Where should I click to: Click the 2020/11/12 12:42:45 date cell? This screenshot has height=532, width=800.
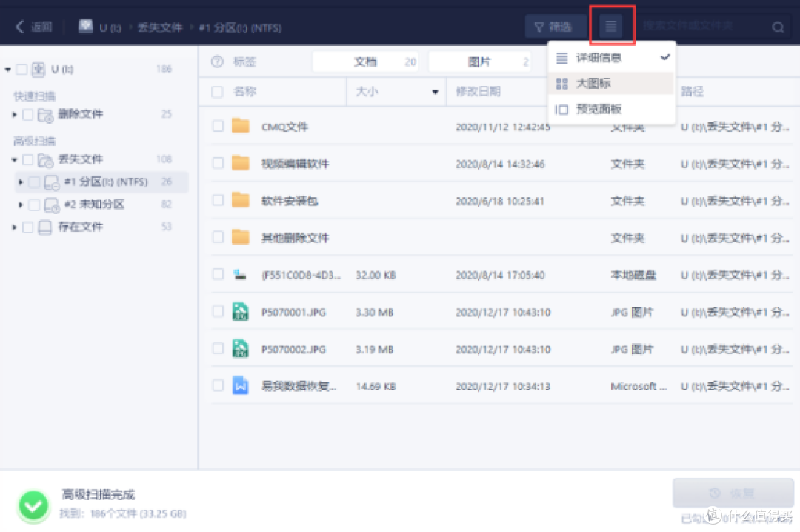(x=502, y=127)
